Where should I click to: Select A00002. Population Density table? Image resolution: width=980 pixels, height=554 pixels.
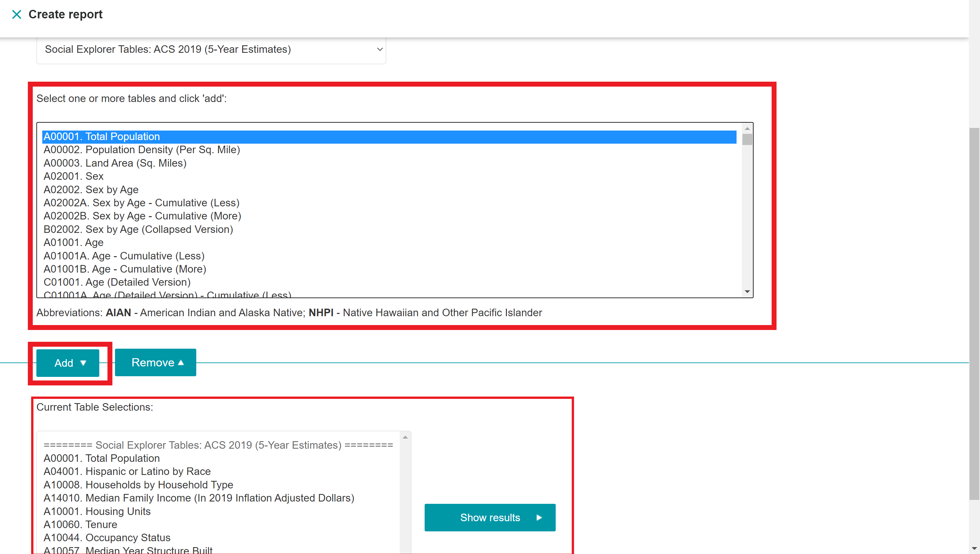pyautogui.click(x=142, y=150)
